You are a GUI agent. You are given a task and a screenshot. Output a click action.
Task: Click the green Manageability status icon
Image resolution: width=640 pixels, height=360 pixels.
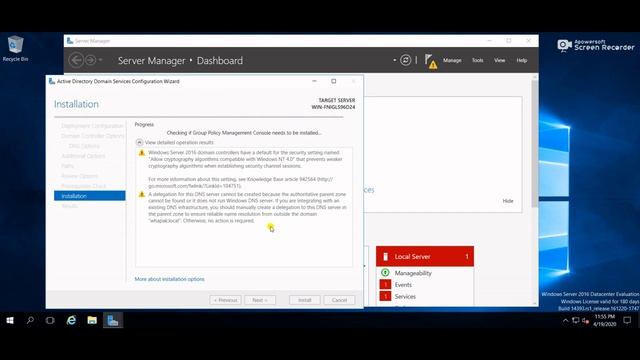coord(385,273)
